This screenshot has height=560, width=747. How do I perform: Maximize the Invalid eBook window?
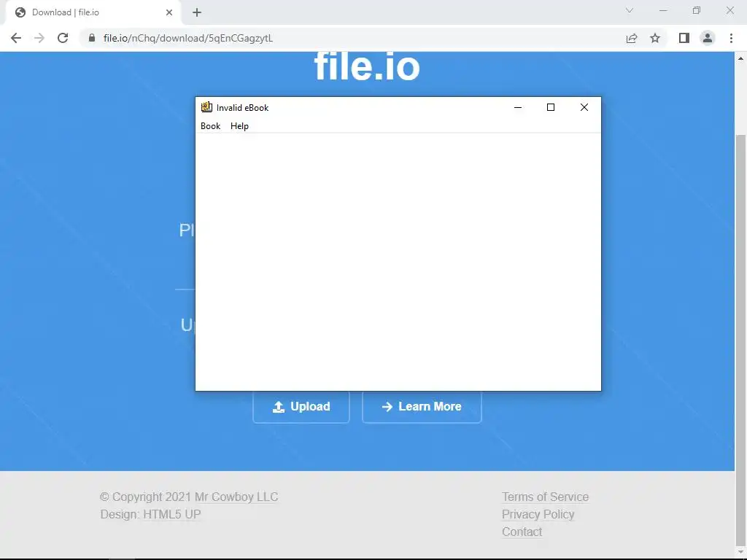pos(551,107)
